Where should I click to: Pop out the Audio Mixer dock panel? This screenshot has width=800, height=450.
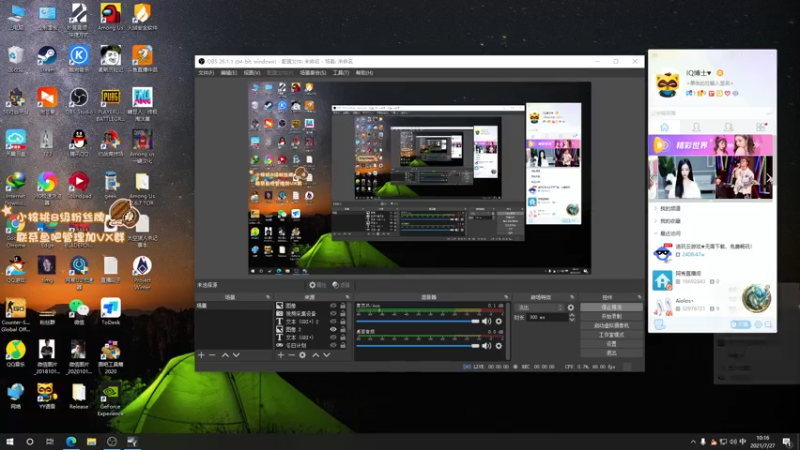click(x=506, y=297)
